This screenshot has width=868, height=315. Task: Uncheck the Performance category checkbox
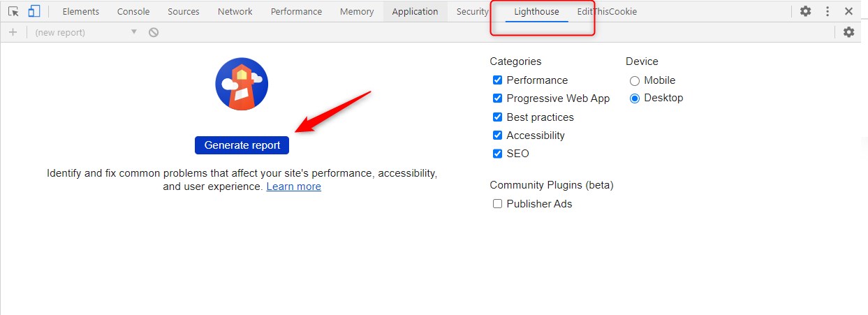click(x=497, y=80)
